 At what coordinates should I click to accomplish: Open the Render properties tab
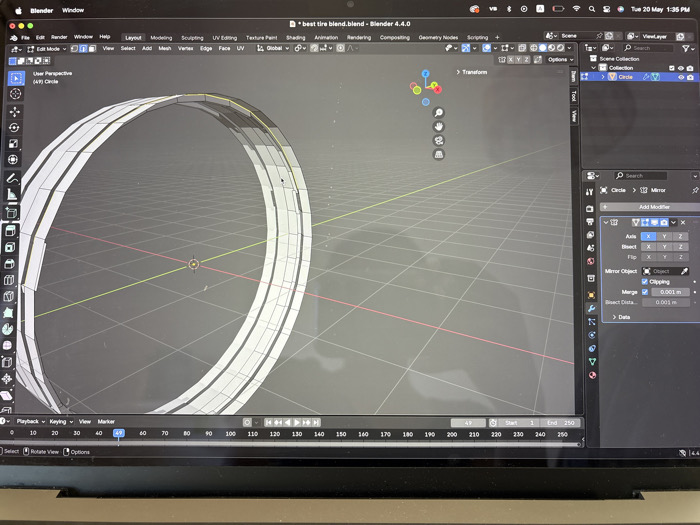590,208
